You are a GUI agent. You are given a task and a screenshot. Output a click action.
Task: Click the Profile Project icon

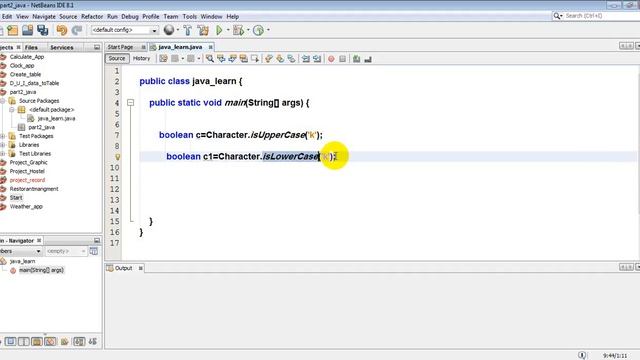[x=258, y=30]
